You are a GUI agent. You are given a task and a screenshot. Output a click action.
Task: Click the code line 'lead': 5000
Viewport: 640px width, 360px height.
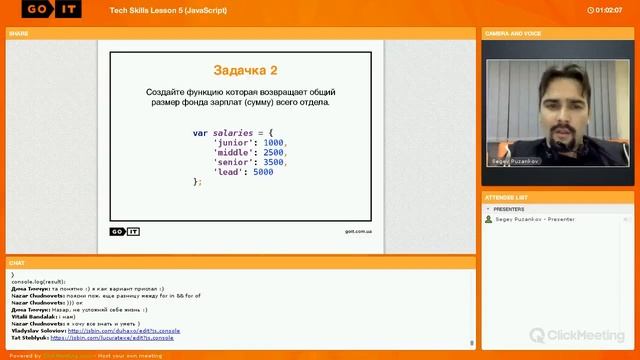[243, 172]
